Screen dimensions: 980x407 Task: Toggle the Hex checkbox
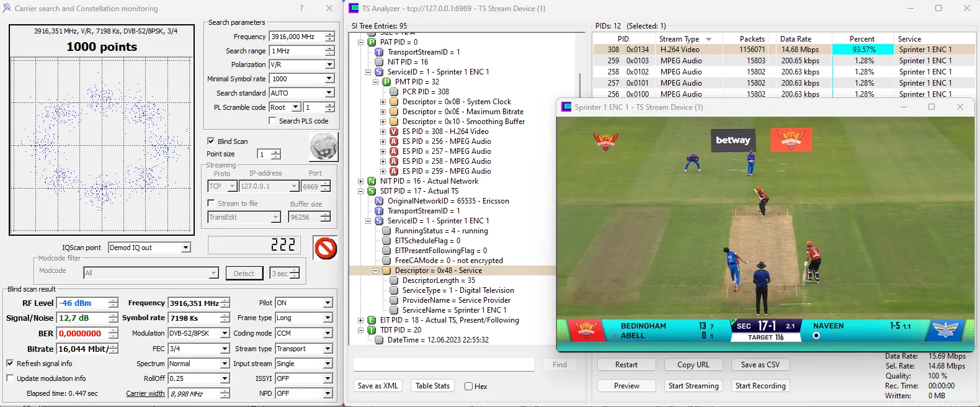point(469,387)
